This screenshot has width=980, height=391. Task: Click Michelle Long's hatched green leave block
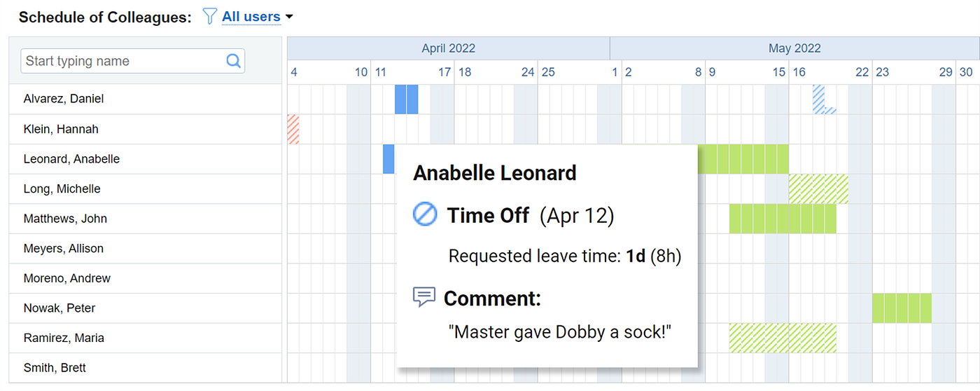click(x=818, y=189)
